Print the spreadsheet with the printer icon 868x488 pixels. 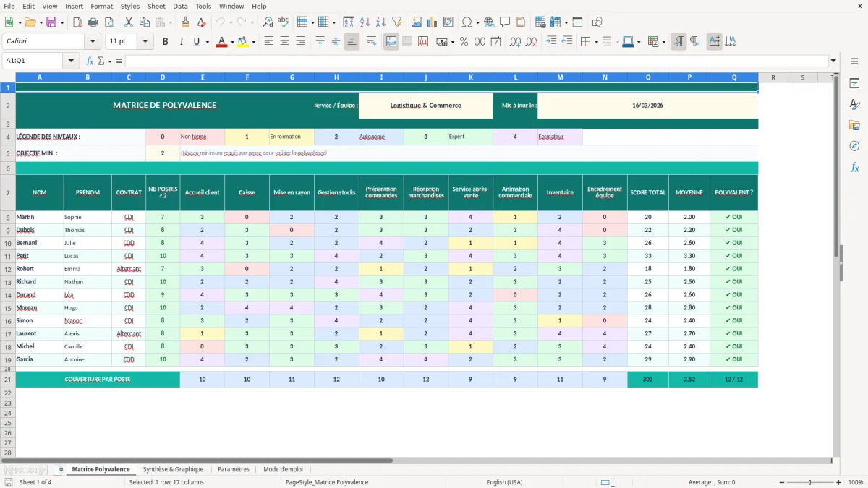coord(93,22)
